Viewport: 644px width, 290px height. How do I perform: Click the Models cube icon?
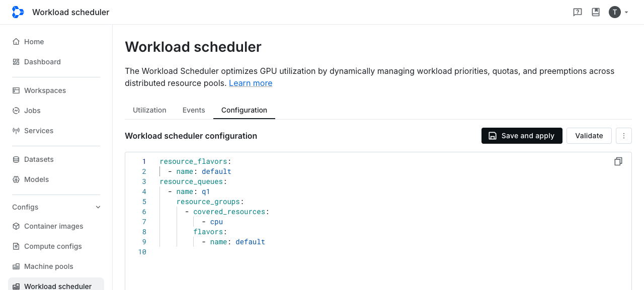(x=16, y=179)
